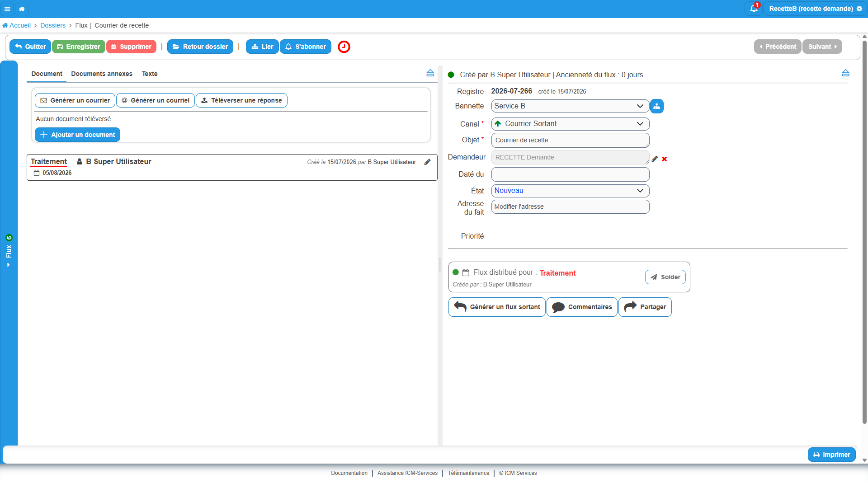868x488 pixels.
Task: Follow the Accueil breadcrumb link
Action: (17, 25)
